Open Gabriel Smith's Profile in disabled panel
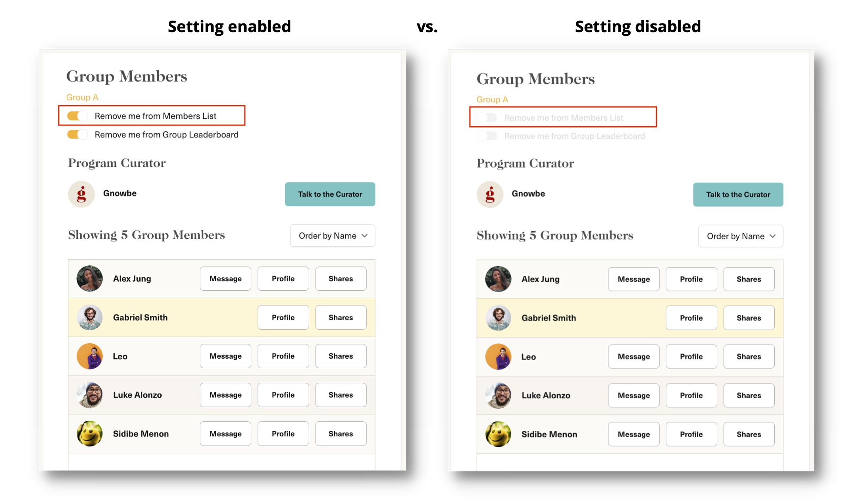This screenshot has height=500, width=868. [x=691, y=318]
